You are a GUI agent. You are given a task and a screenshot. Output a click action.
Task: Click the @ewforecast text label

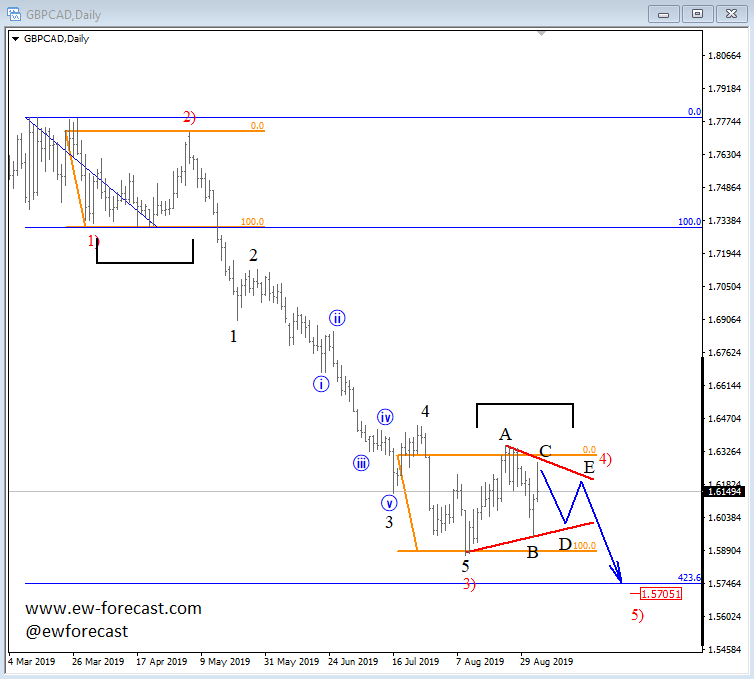click(x=76, y=631)
